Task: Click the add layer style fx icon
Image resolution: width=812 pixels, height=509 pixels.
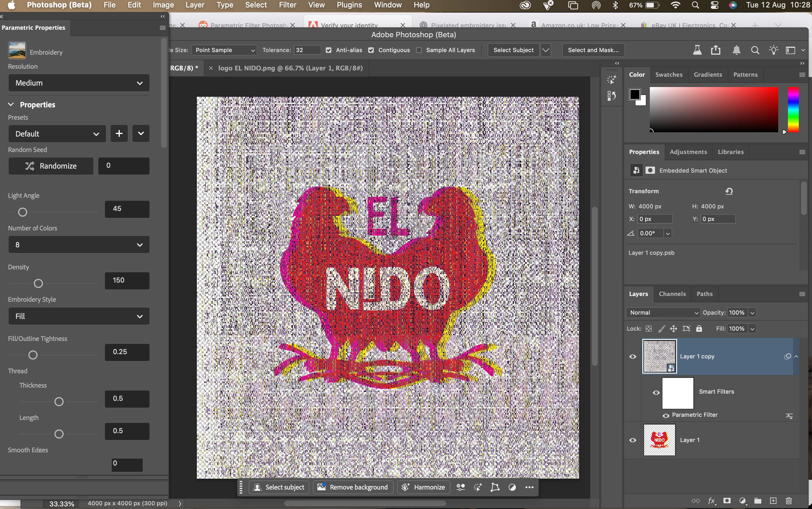Action: pyautogui.click(x=712, y=501)
